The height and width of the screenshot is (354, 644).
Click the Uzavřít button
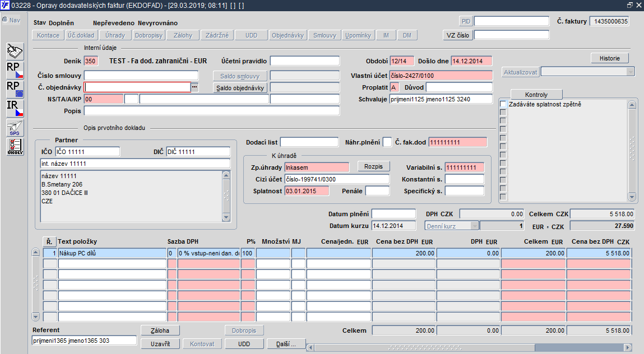point(160,344)
